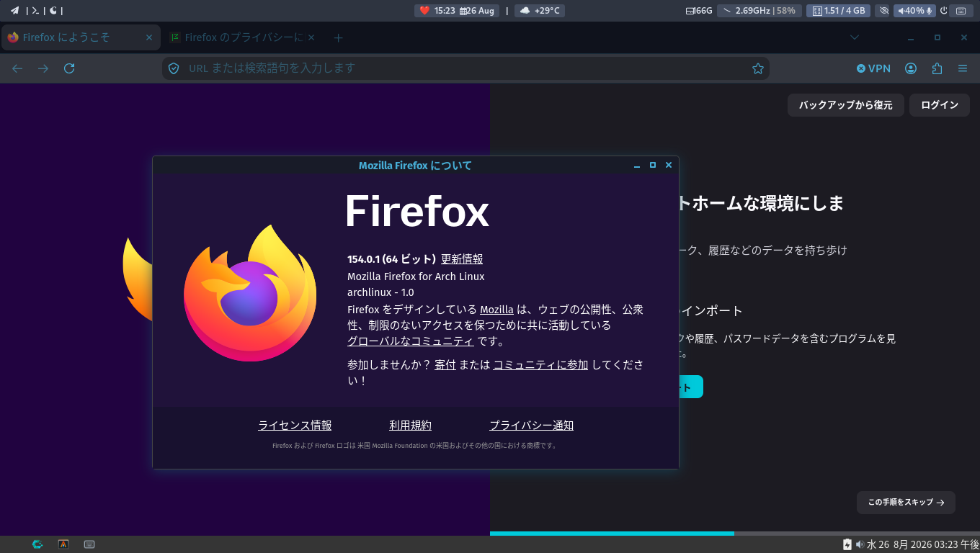980x553 pixels.
Task: Expand the list-all-tabs chevron
Action: (x=855, y=37)
